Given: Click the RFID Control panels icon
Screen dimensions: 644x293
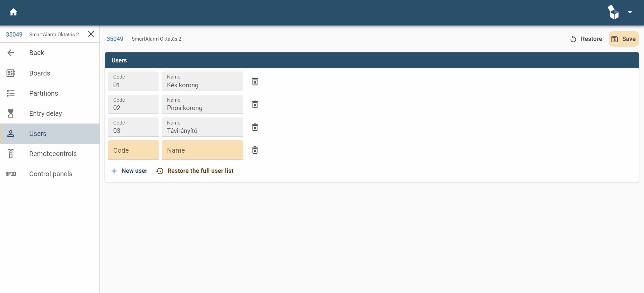Looking at the screenshot, I should click(x=11, y=174).
